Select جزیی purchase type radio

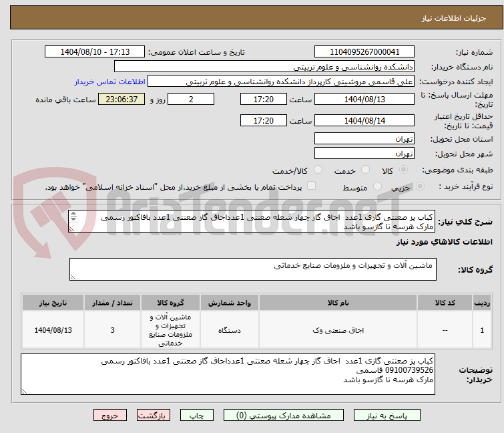coord(411,187)
